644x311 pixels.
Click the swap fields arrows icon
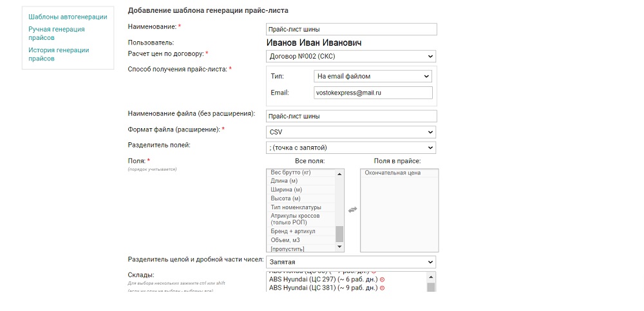352,209
